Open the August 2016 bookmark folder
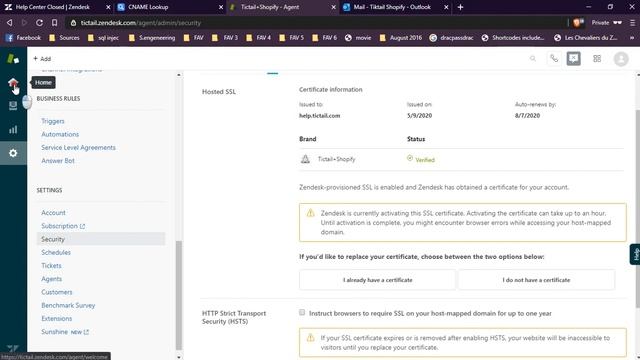 coord(401,38)
